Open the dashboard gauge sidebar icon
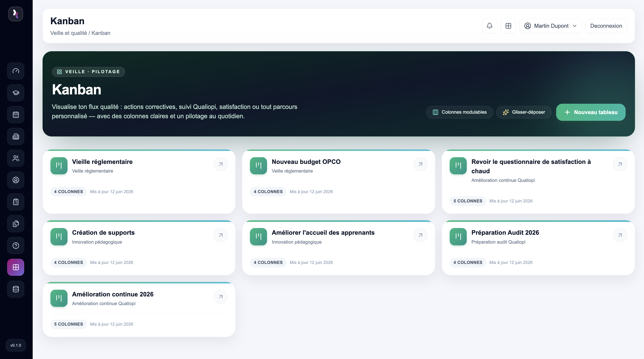 [x=16, y=71]
